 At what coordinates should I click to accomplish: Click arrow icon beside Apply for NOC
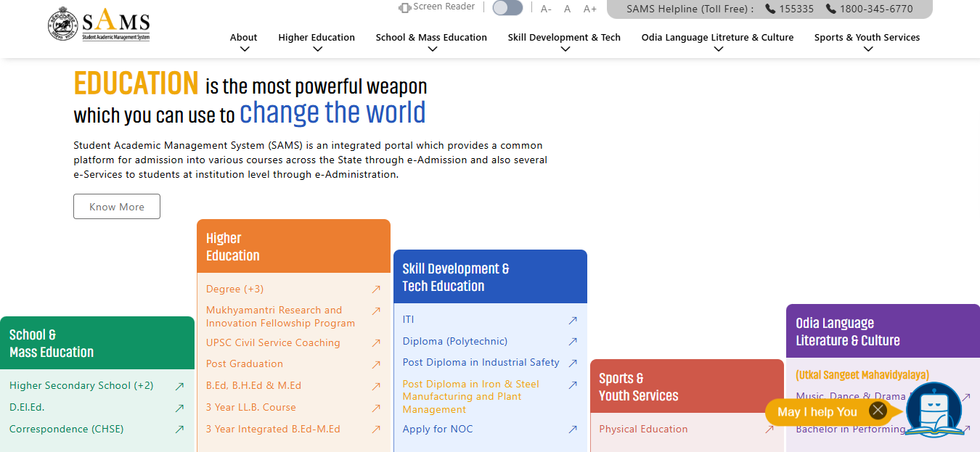pyautogui.click(x=573, y=430)
